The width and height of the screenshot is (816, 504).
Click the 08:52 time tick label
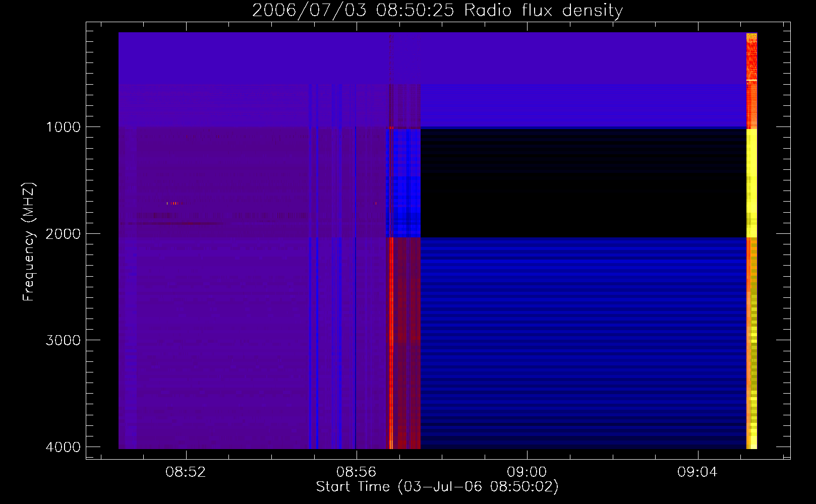pos(186,472)
